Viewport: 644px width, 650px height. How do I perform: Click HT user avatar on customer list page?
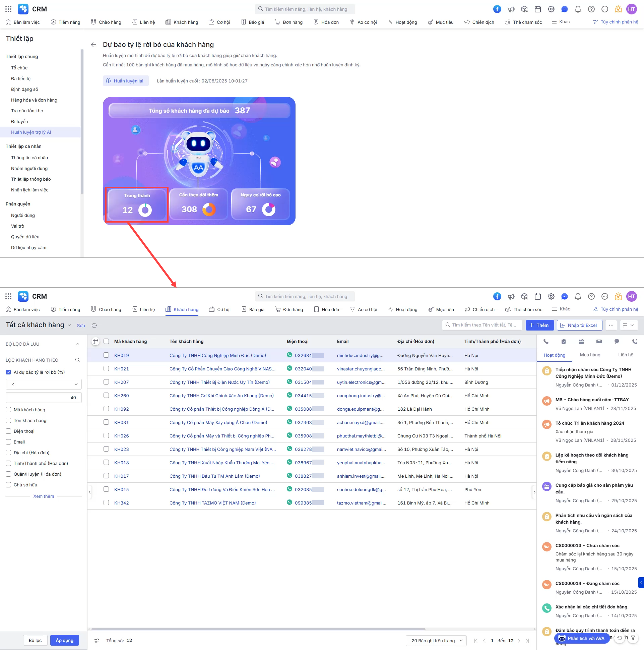coord(632,296)
